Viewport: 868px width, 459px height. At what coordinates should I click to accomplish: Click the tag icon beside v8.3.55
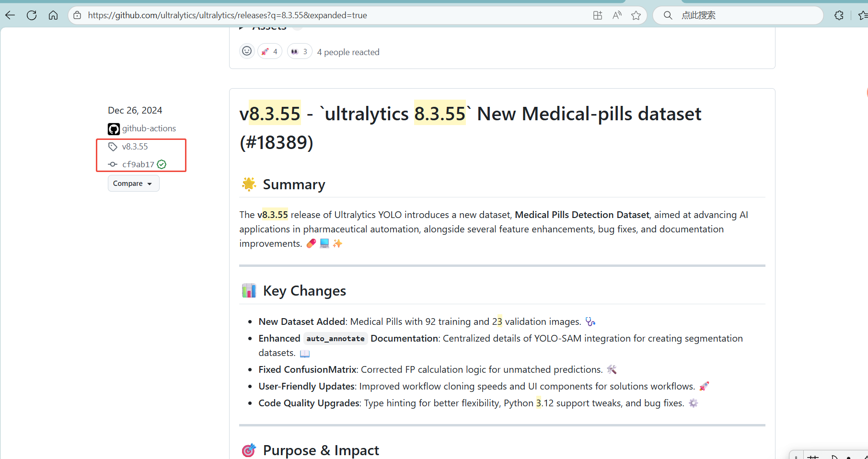[113, 147]
